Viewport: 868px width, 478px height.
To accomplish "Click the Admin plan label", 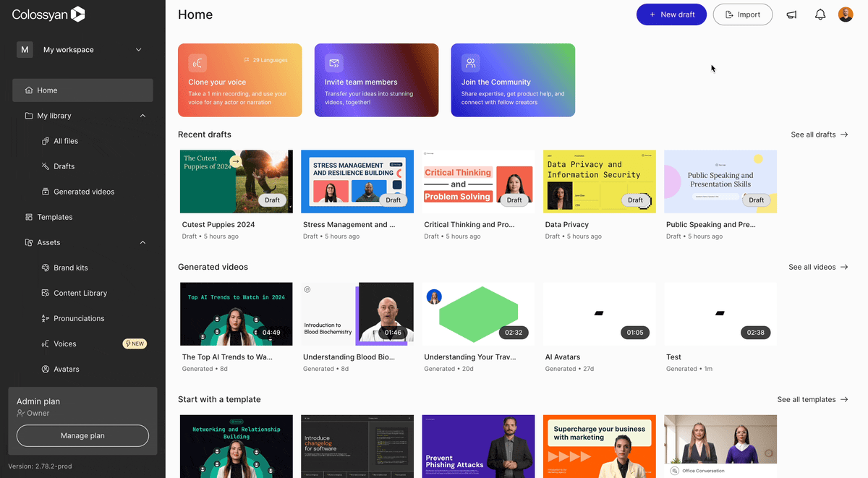I will 38,401.
